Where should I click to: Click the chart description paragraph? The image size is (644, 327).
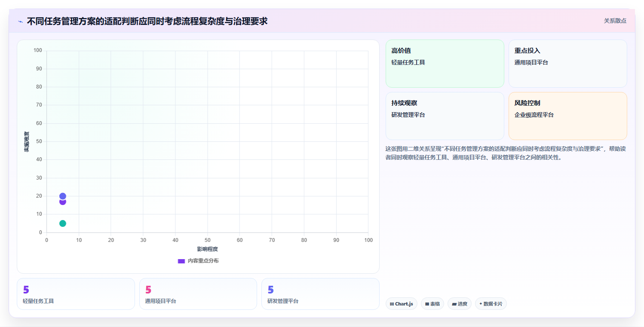[506, 153]
